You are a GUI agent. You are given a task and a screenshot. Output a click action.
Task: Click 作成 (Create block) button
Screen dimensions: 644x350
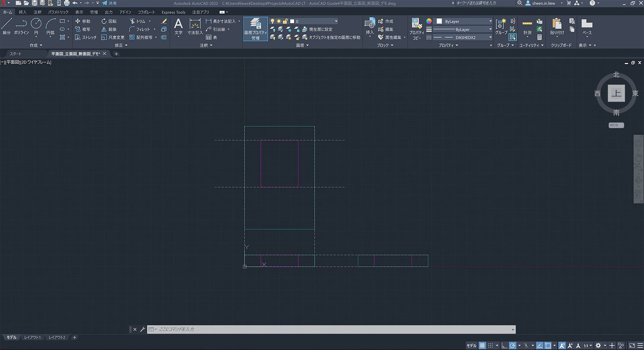click(x=386, y=21)
